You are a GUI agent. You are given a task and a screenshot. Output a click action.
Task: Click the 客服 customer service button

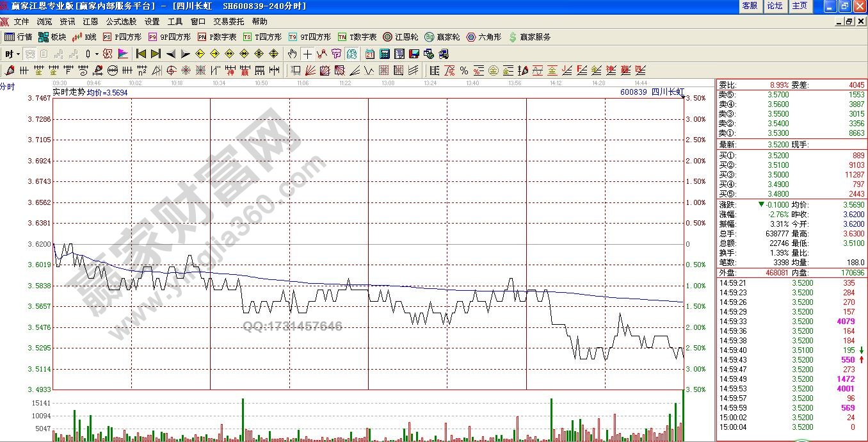(x=750, y=6)
